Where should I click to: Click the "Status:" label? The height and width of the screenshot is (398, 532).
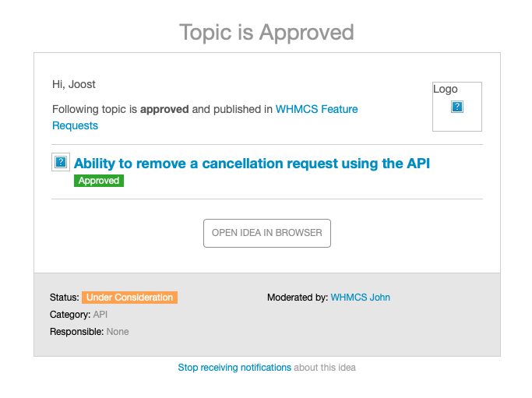(65, 298)
